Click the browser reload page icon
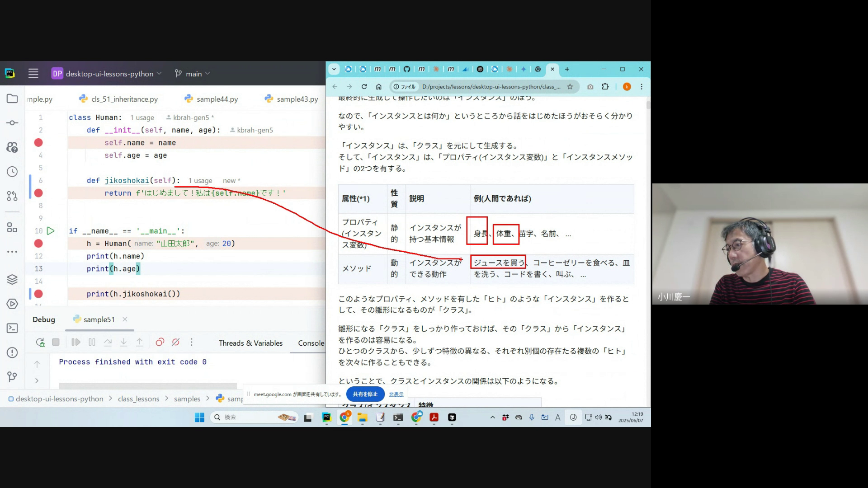The height and width of the screenshot is (488, 868). 364,87
